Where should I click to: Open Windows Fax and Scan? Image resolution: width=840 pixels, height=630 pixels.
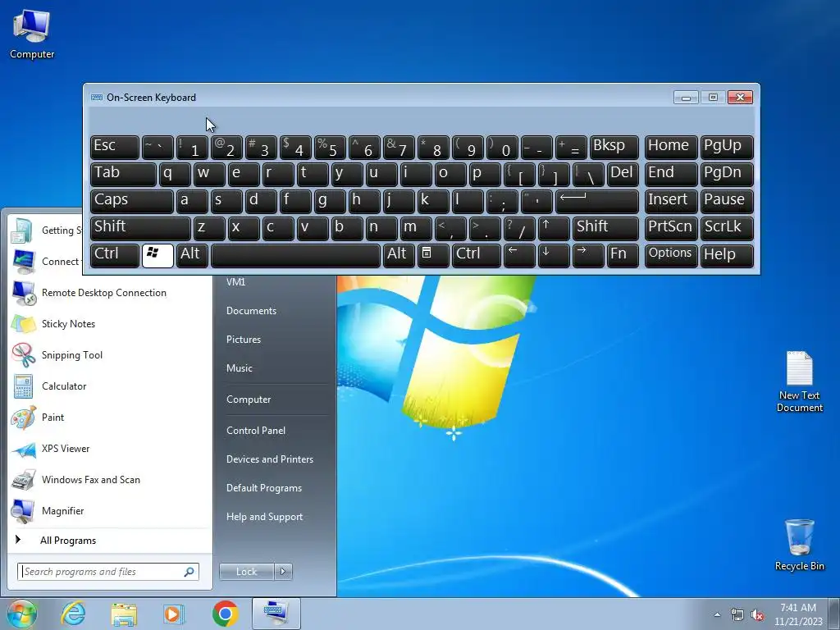click(110, 480)
